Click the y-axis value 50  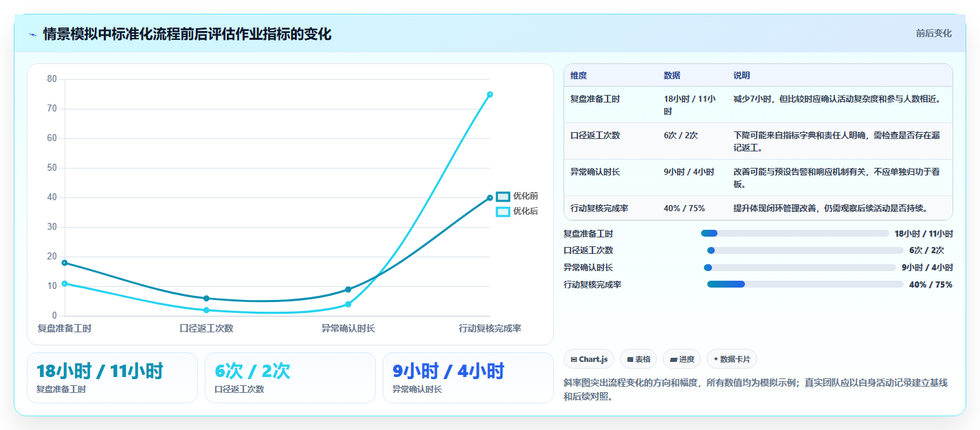point(52,167)
